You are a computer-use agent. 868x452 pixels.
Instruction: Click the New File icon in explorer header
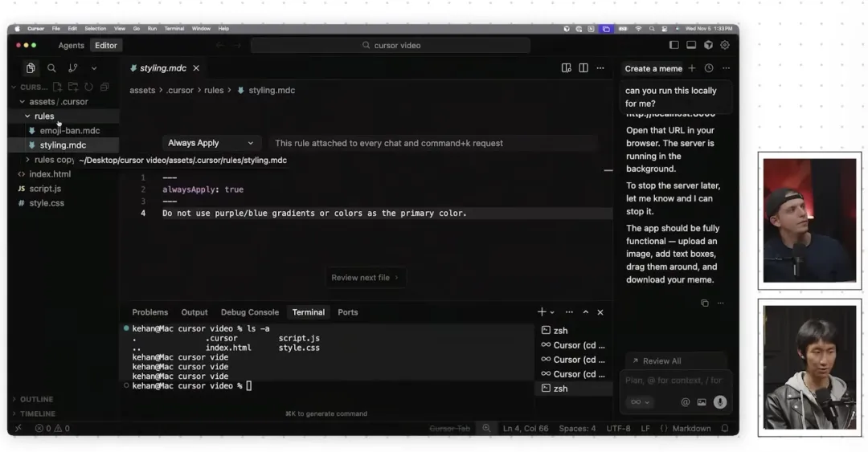57,87
